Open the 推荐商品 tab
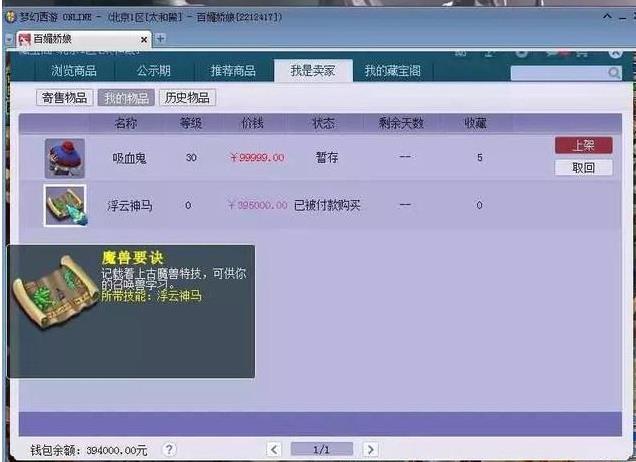636x462 pixels. click(x=233, y=71)
